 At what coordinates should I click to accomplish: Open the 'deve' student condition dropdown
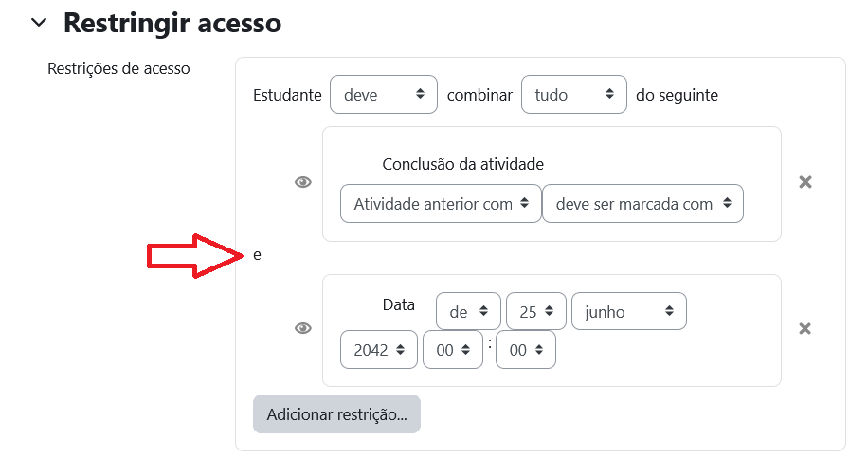pos(384,95)
